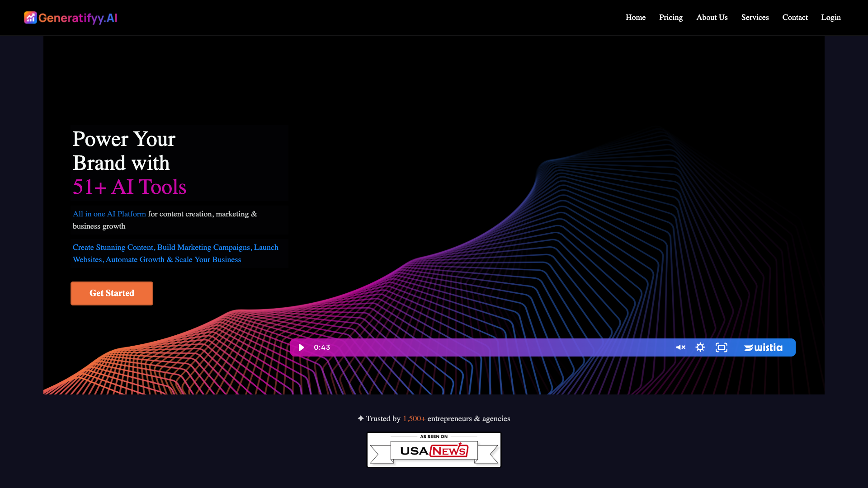Go to the Pricing page
The image size is (868, 488).
point(671,17)
